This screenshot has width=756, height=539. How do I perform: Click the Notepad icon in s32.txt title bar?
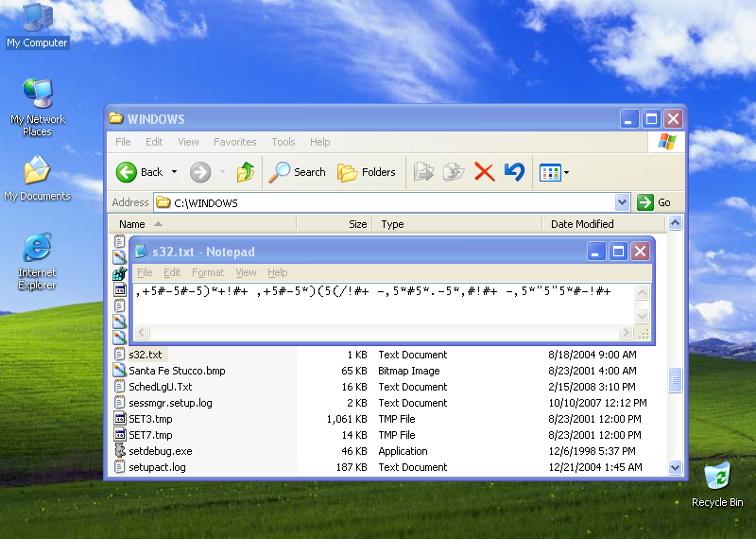click(x=141, y=252)
